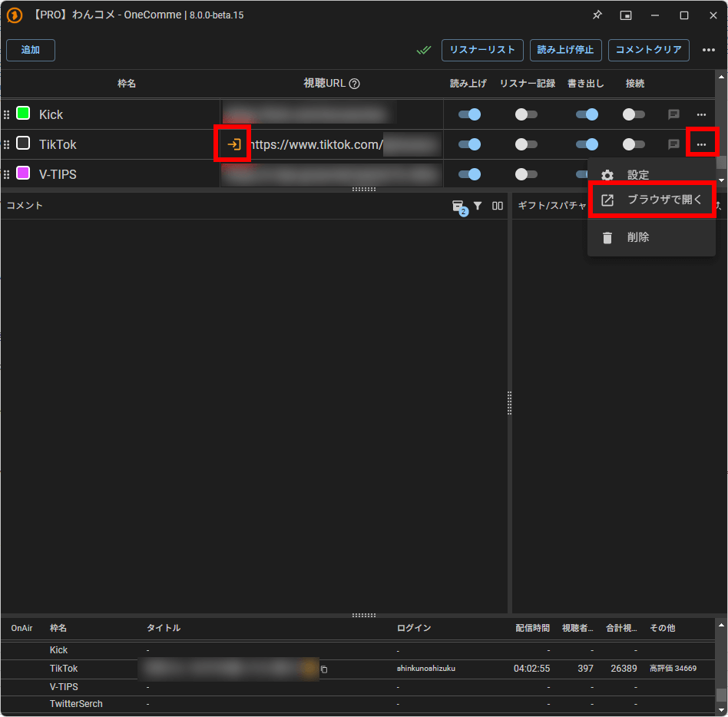
Task: Click the trash icon beside 削除
Action: (x=607, y=238)
